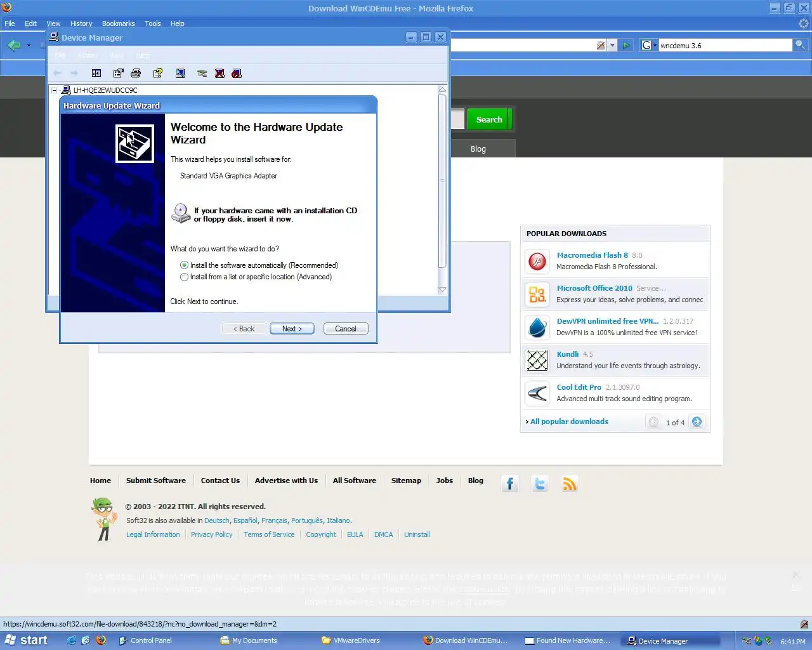Open All popular downloads link
812x650 pixels.
point(569,421)
